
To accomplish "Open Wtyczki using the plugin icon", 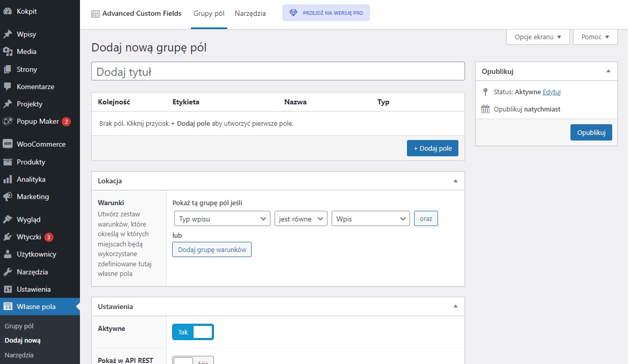I will (8, 237).
